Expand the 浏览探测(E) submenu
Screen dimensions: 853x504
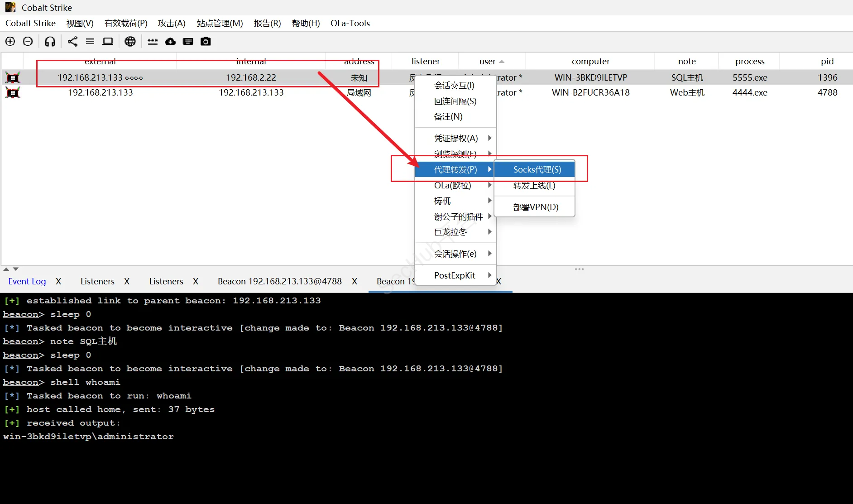coord(455,154)
